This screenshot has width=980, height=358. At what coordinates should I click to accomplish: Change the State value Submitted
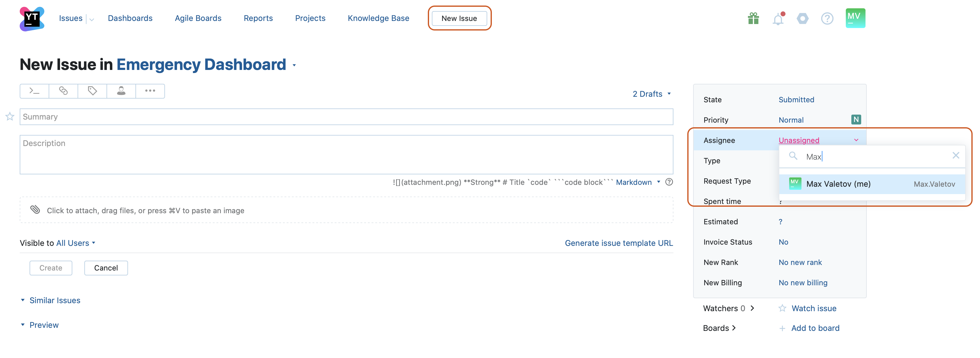(796, 100)
